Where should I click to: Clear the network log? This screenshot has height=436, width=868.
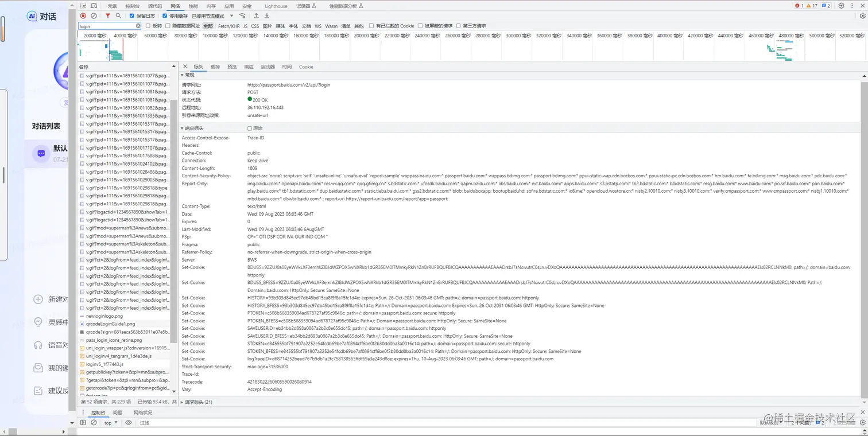pos(94,16)
